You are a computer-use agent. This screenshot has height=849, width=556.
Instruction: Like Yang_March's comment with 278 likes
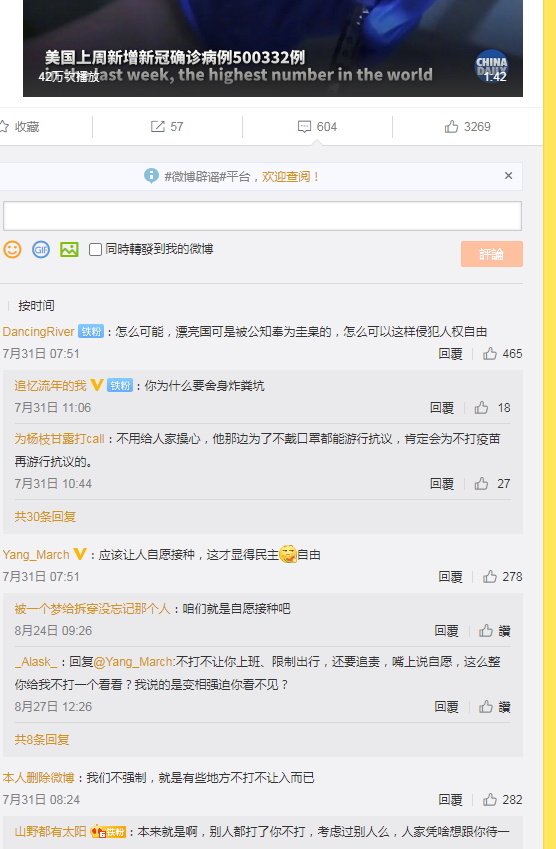[502, 577]
